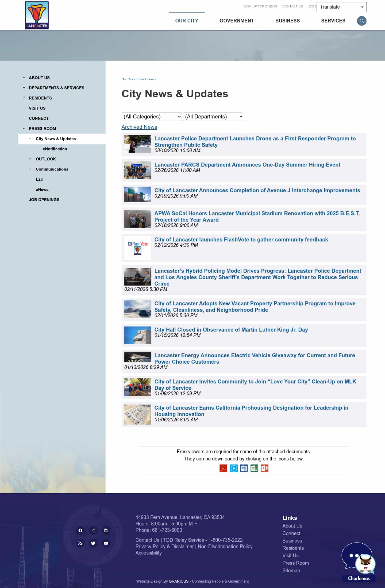Open the Instagram social icon in footer
The width and height of the screenshot is (385, 588).
(93, 530)
